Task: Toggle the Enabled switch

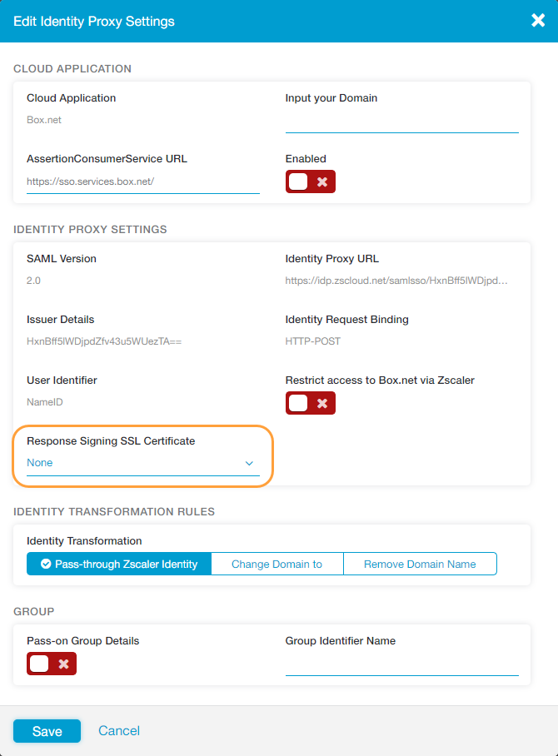Action: coord(310,182)
